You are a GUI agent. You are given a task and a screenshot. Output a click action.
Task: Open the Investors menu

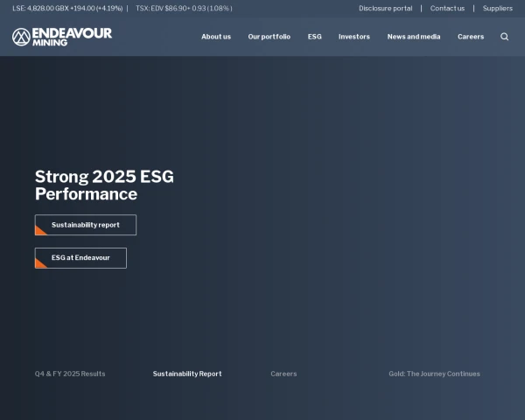tap(354, 37)
